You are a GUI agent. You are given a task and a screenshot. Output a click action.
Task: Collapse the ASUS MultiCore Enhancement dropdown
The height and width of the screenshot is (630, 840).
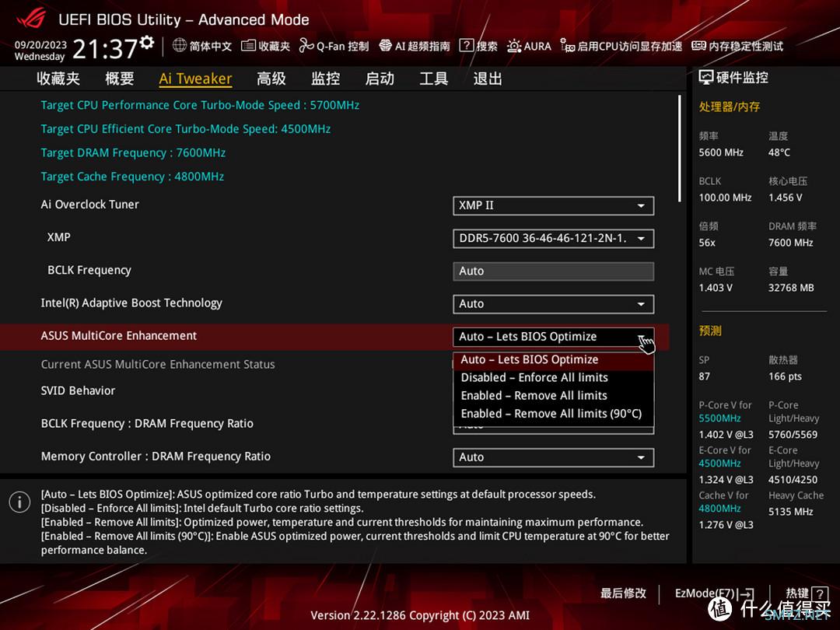click(x=554, y=337)
